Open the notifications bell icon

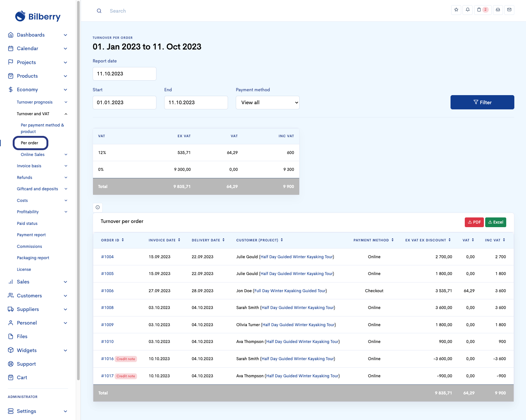tap(467, 10)
